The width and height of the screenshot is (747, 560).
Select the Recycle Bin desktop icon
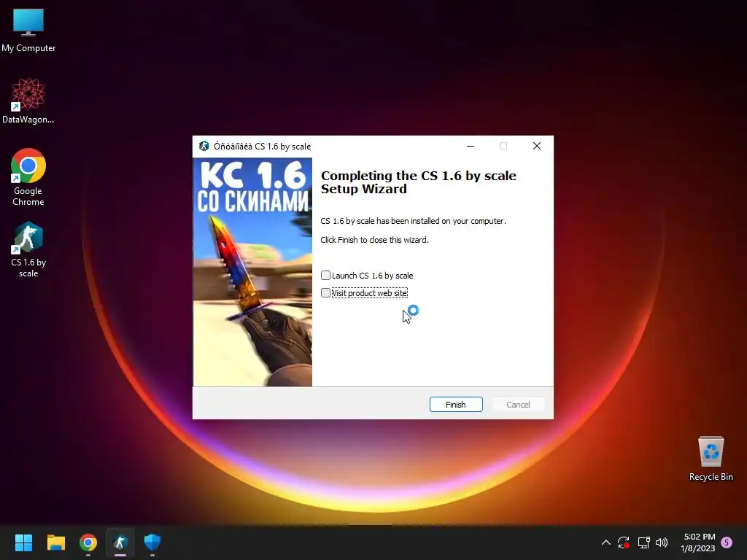(x=711, y=459)
